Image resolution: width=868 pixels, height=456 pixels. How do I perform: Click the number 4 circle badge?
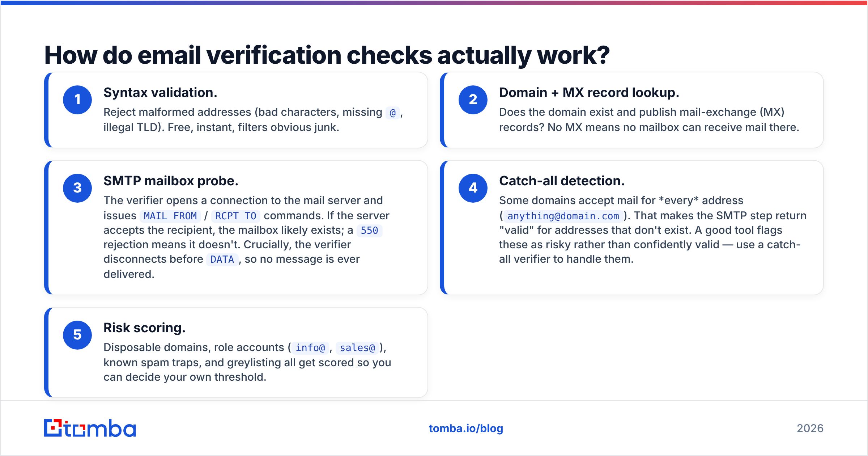click(473, 188)
